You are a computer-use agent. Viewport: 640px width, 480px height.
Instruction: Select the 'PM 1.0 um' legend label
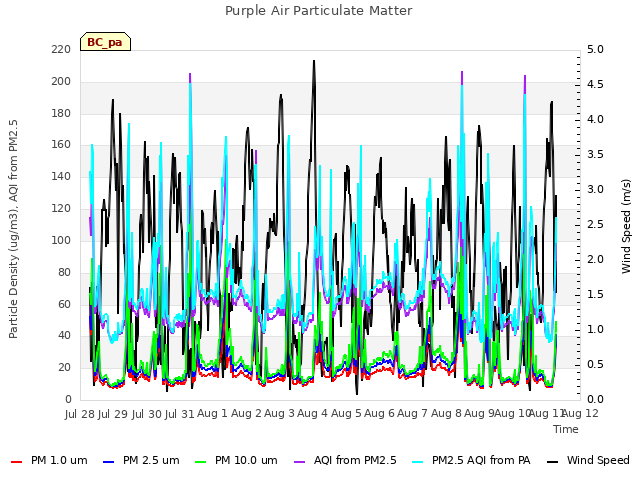59,460
